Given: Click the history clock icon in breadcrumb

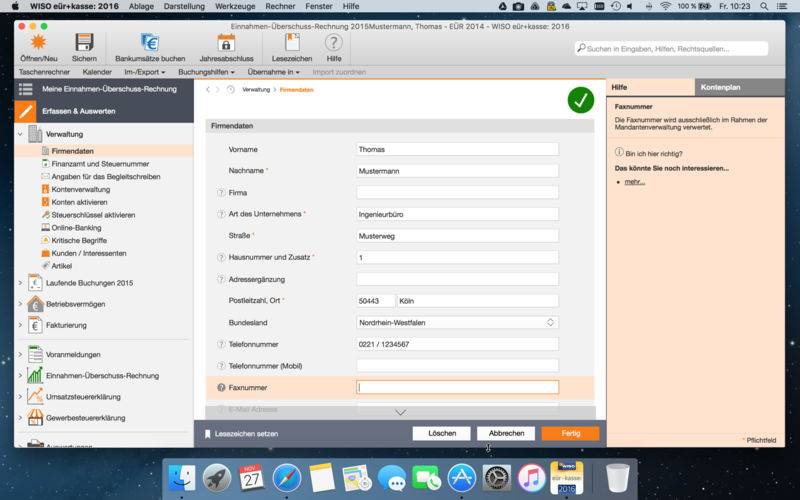Looking at the screenshot, I should [231, 90].
